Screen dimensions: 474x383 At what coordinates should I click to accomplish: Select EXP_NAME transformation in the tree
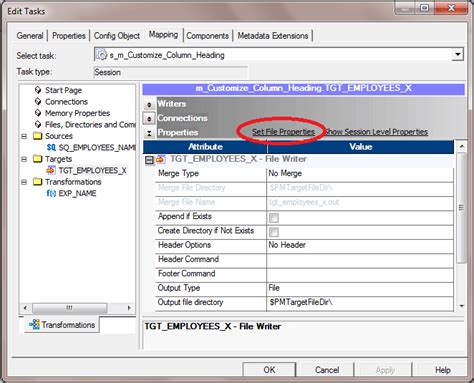pyautogui.click(x=77, y=193)
